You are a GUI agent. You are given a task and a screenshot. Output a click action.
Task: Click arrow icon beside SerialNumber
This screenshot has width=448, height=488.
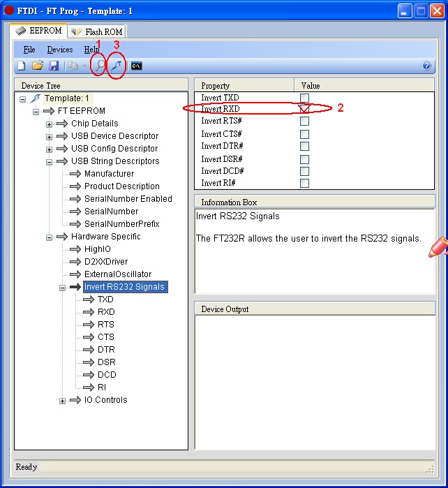[75, 212]
